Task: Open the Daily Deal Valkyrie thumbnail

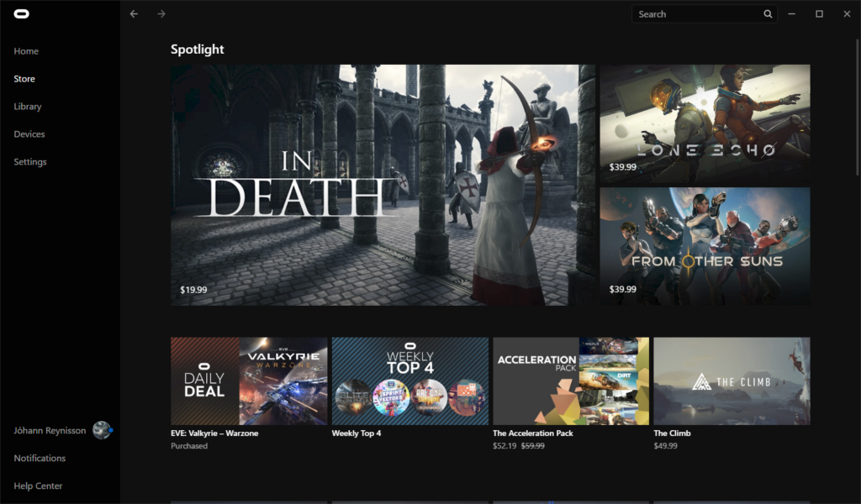Action: (249, 381)
